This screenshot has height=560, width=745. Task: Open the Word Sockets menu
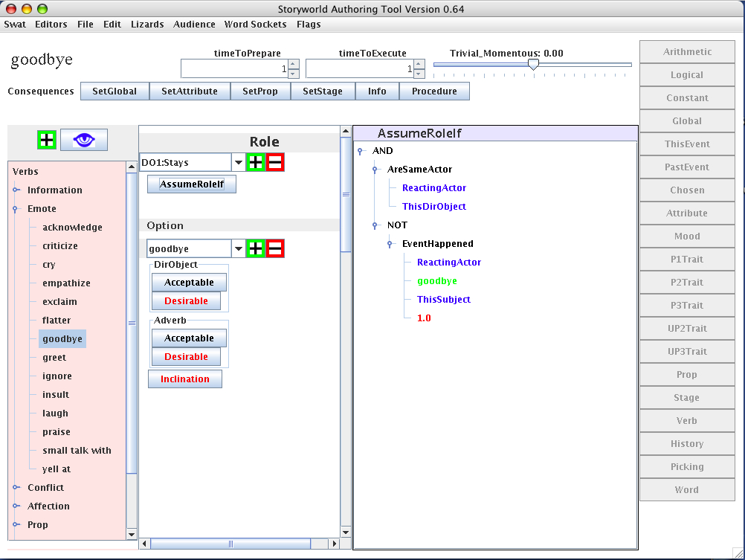(x=255, y=24)
